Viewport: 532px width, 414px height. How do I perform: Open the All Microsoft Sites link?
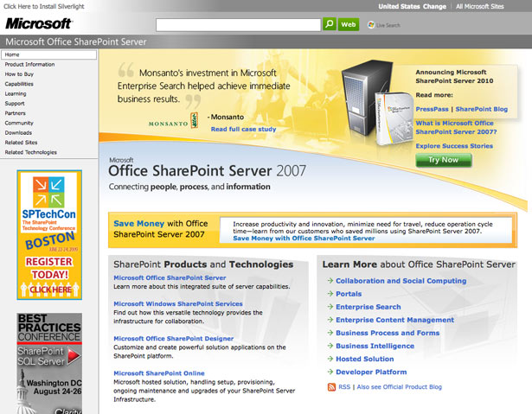pos(480,6)
